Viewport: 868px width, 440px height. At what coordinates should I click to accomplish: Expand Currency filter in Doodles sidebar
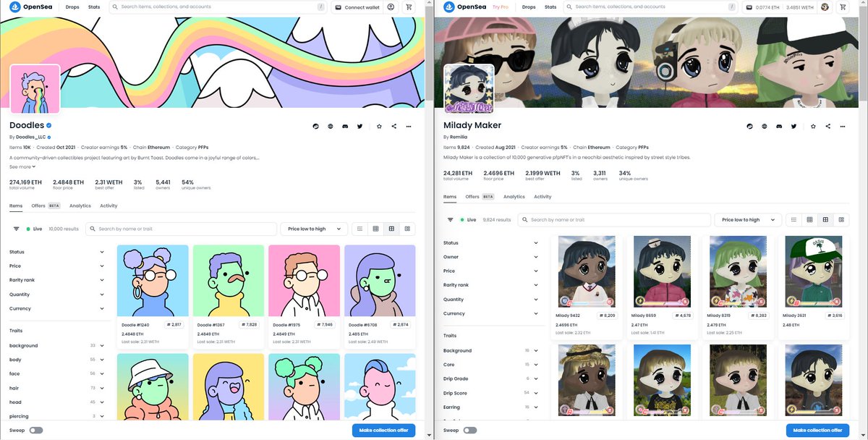click(57, 308)
